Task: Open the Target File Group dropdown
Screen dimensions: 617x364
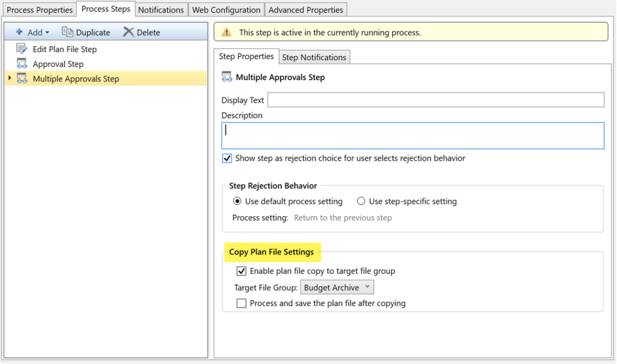Action: (337, 288)
